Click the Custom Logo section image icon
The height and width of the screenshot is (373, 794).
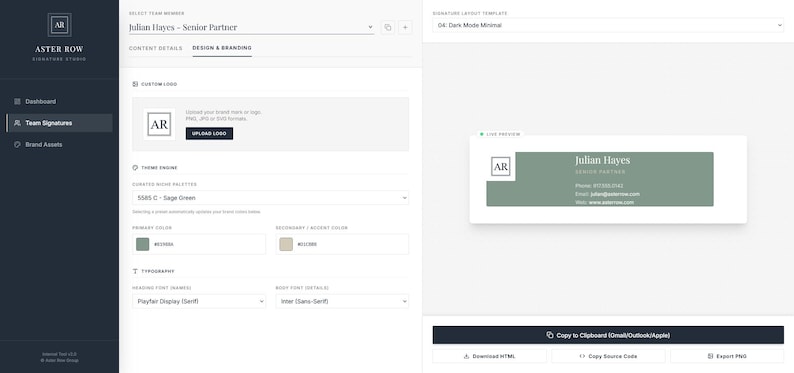135,84
